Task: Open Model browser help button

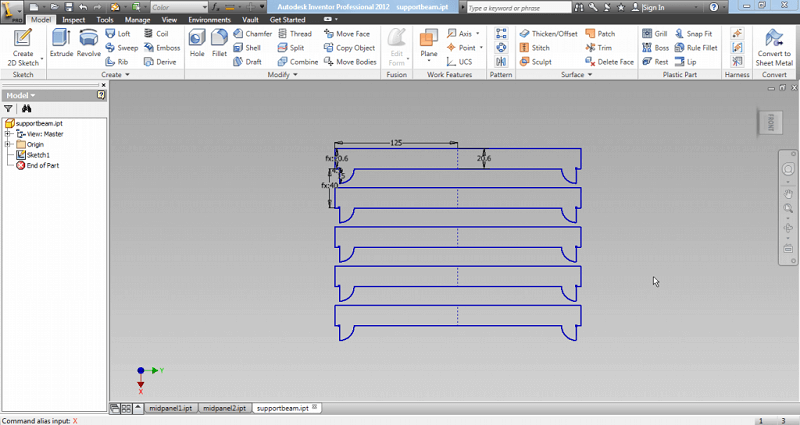Action: [x=101, y=95]
